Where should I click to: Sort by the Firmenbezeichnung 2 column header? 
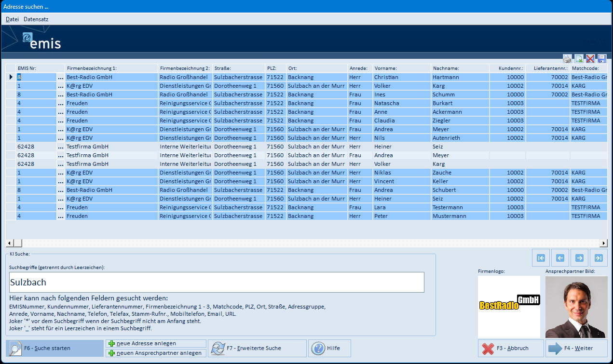(x=185, y=68)
